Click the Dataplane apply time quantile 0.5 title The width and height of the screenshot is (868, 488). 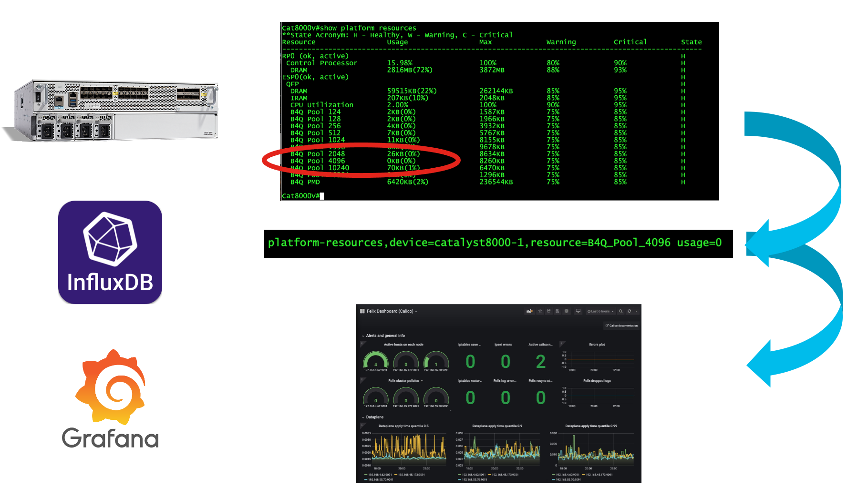pyautogui.click(x=403, y=426)
